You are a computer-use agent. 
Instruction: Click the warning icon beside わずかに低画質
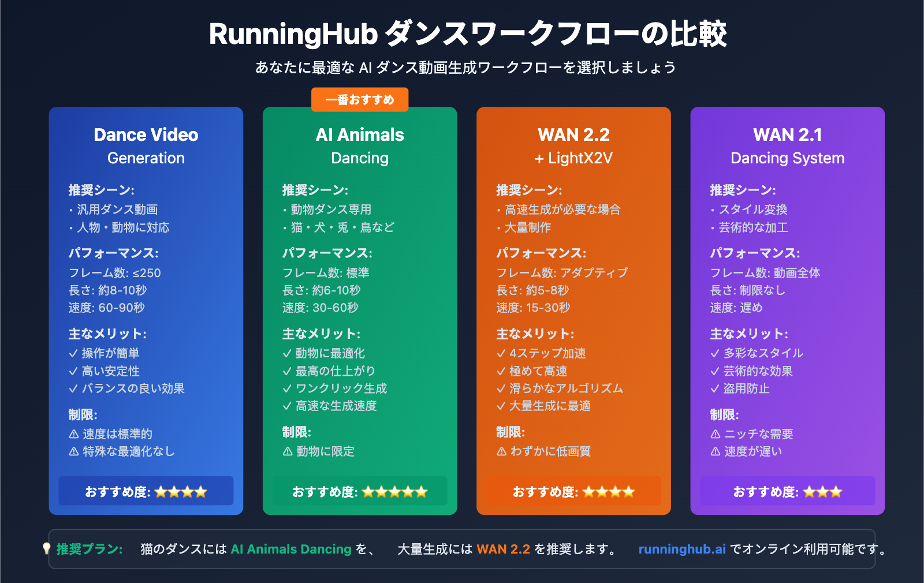[500, 452]
